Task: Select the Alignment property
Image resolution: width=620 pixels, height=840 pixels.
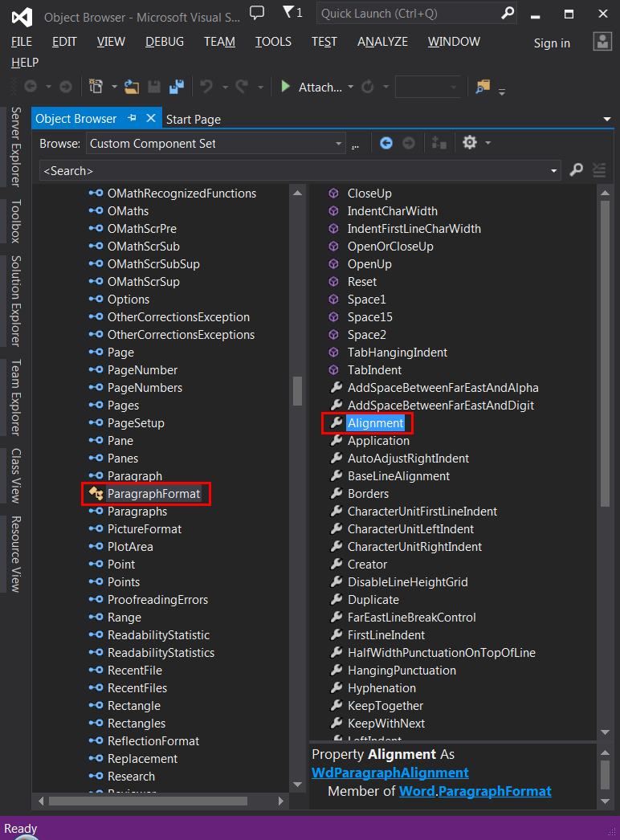Action: pos(376,423)
